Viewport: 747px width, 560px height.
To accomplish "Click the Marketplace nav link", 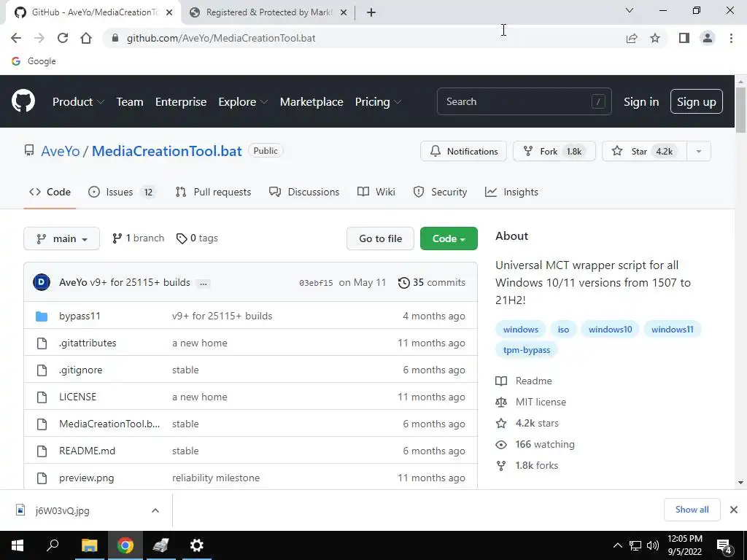I will point(311,102).
